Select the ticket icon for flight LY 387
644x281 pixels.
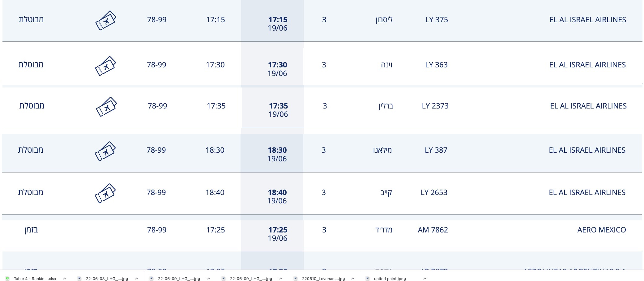tap(105, 151)
